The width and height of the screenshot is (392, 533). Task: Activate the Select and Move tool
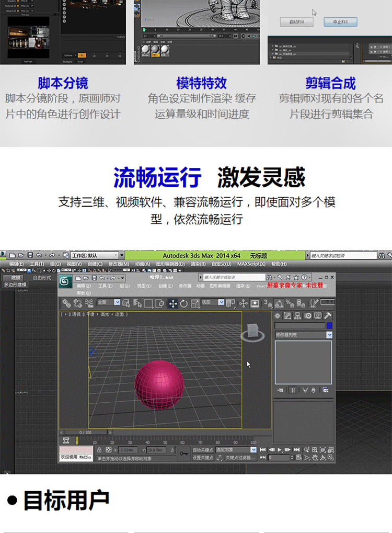pos(173,303)
